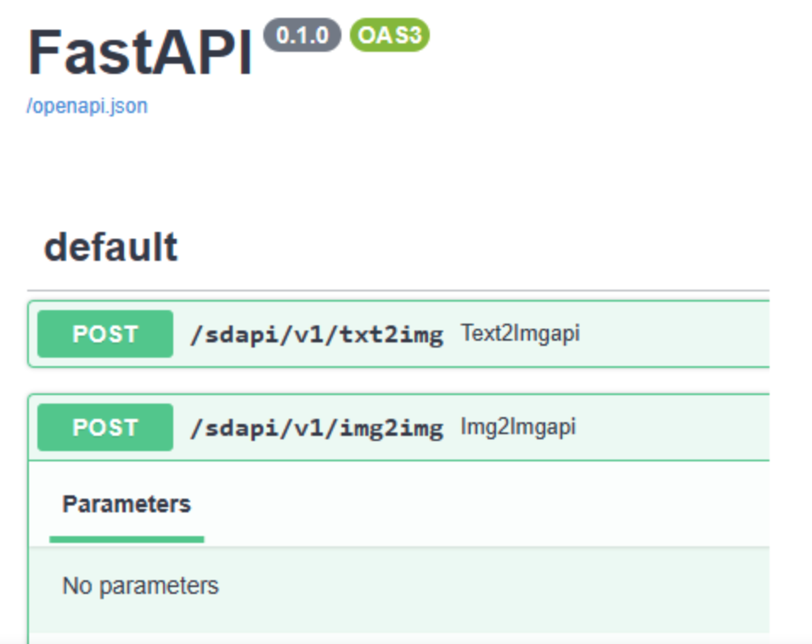Select the Parameters tab
The image size is (812, 644).
[x=127, y=504]
